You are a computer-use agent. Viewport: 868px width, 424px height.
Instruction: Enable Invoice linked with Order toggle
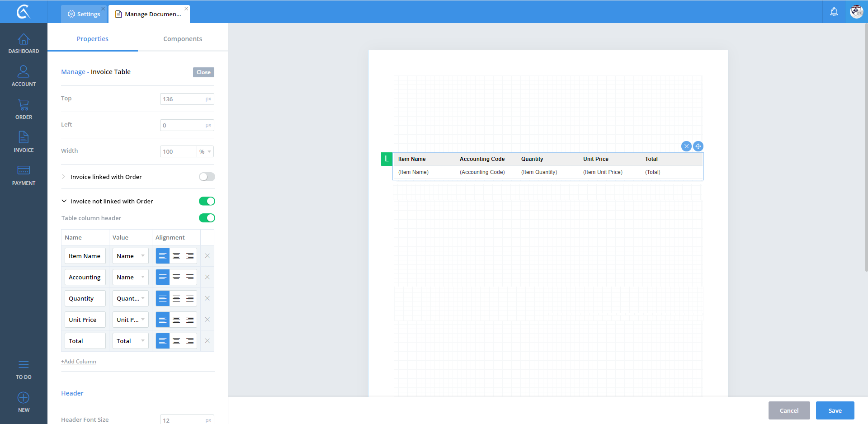click(207, 177)
